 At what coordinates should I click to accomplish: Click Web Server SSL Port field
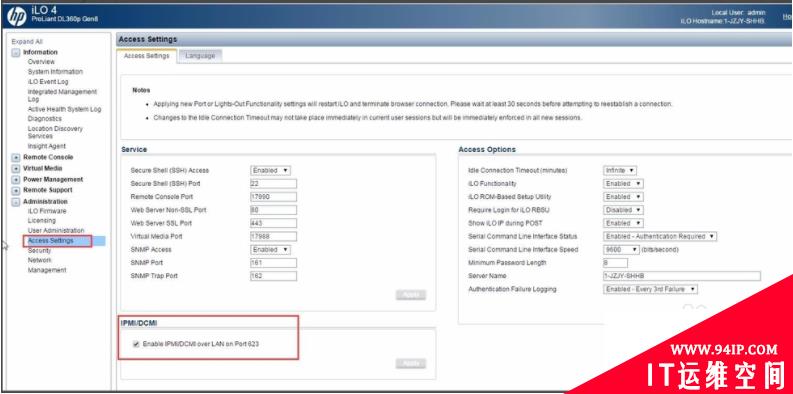(274, 223)
